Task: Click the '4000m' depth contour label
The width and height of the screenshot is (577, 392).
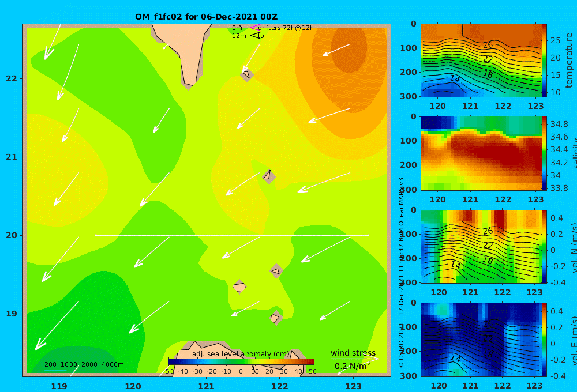Action: (113, 364)
